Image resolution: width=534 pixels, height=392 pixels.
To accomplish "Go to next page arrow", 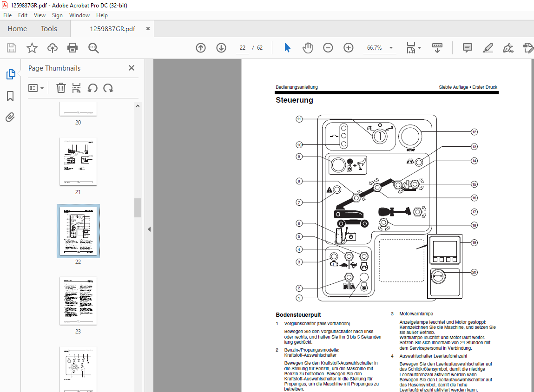I will click(221, 48).
